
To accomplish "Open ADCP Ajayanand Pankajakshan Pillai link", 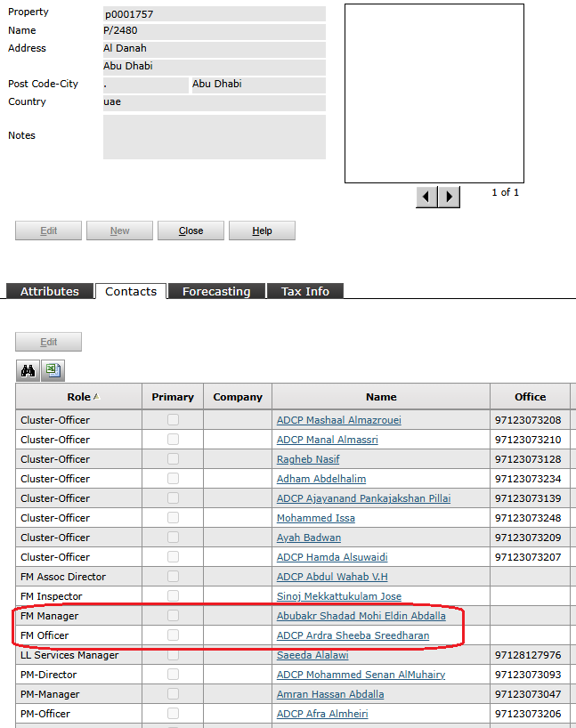I will [363, 498].
